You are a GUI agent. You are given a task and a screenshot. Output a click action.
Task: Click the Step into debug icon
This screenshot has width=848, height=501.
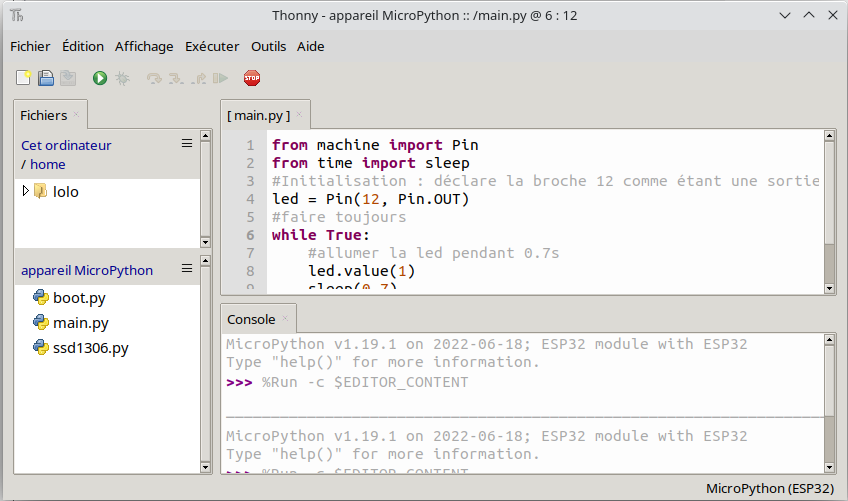[x=176, y=79]
